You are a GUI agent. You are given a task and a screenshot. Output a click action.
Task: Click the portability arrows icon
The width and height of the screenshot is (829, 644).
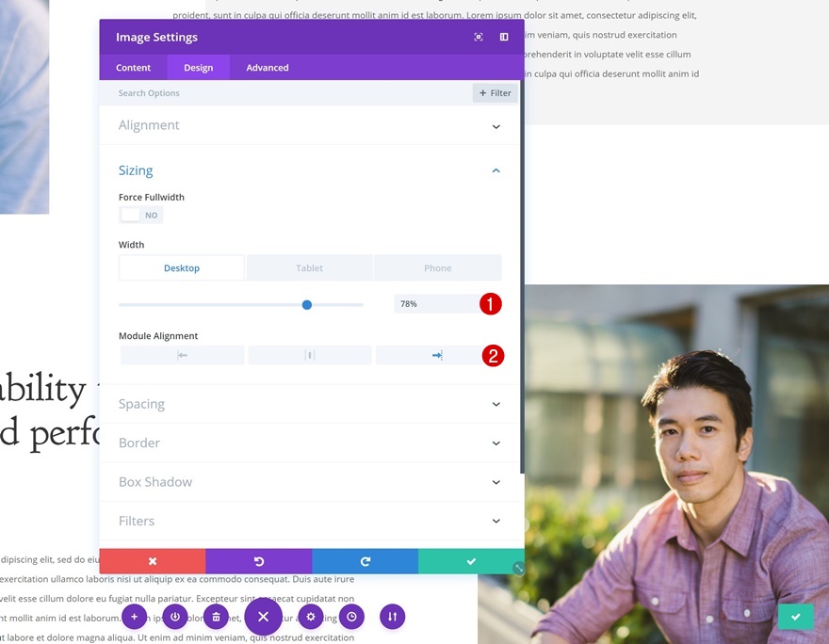392,617
